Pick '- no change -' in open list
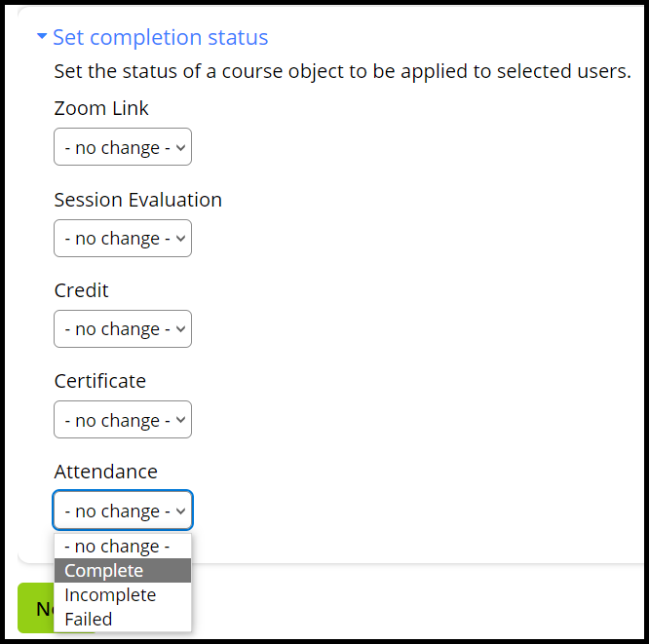 (117, 547)
